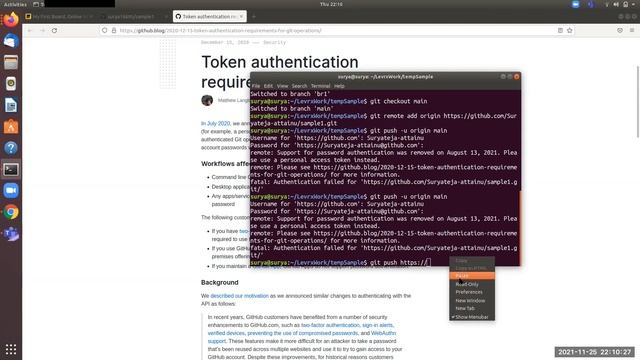Choose New Tab in the context menu
The width and height of the screenshot is (640, 360).
472,309
